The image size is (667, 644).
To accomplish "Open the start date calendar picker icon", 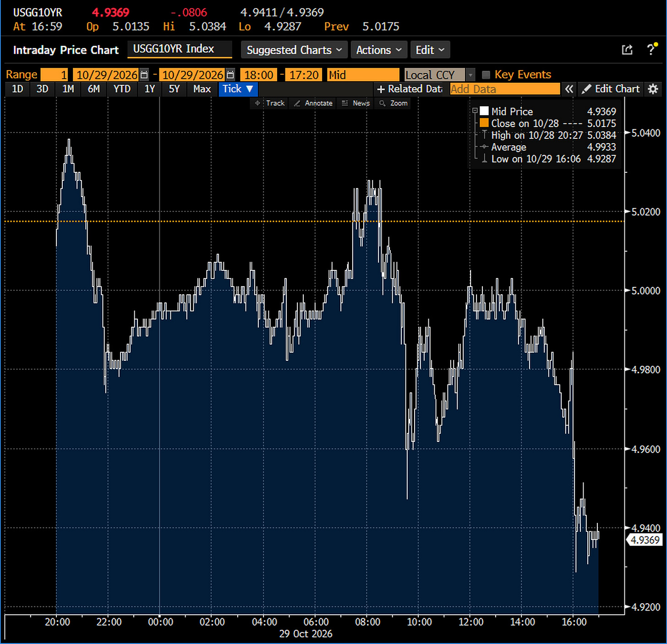I will point(144,75).
